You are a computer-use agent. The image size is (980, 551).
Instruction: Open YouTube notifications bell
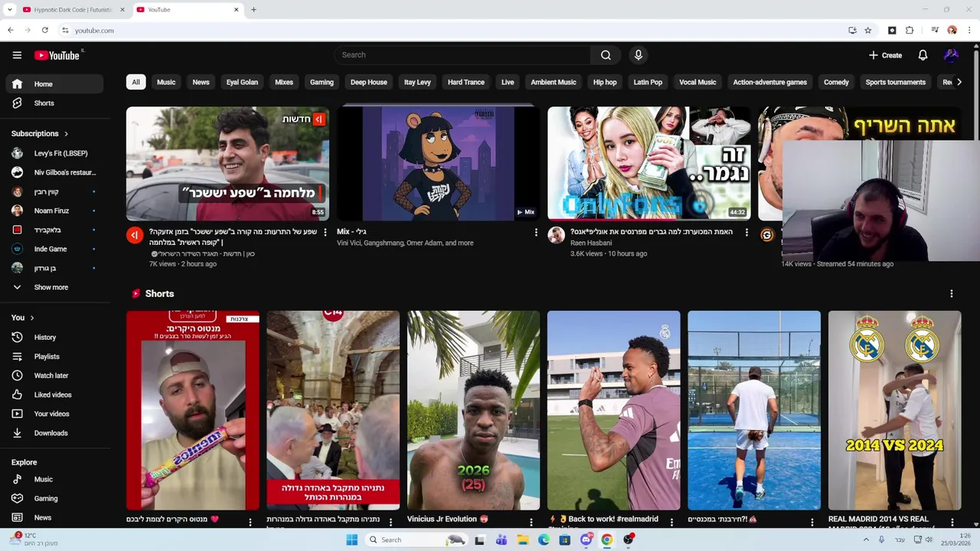click(923, 55)
